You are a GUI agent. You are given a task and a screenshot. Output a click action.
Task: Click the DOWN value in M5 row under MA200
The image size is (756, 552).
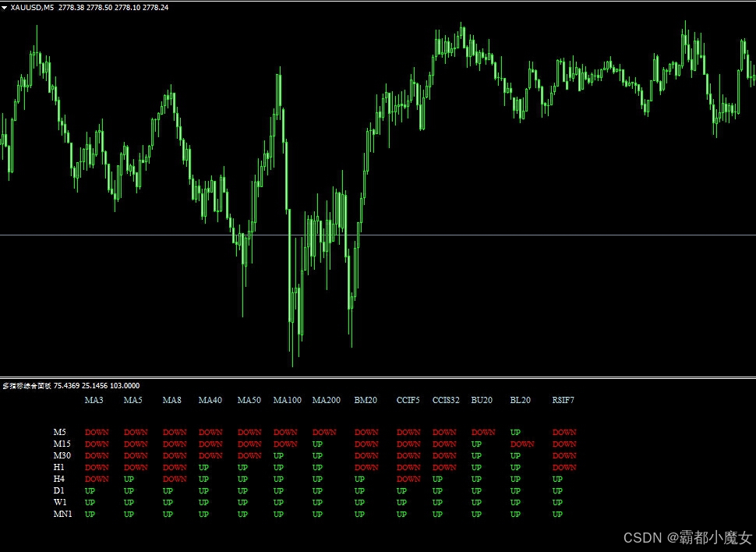click(x=324, y=433)
